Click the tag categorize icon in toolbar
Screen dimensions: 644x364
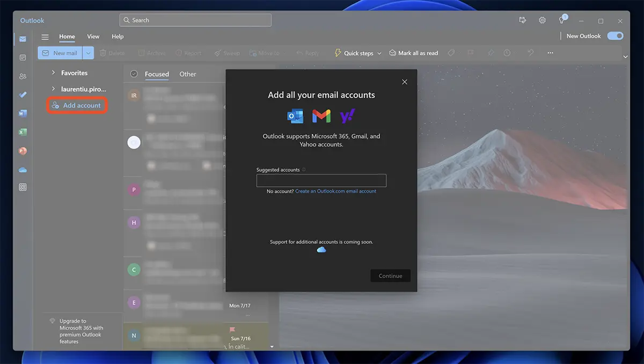point(451,53)
